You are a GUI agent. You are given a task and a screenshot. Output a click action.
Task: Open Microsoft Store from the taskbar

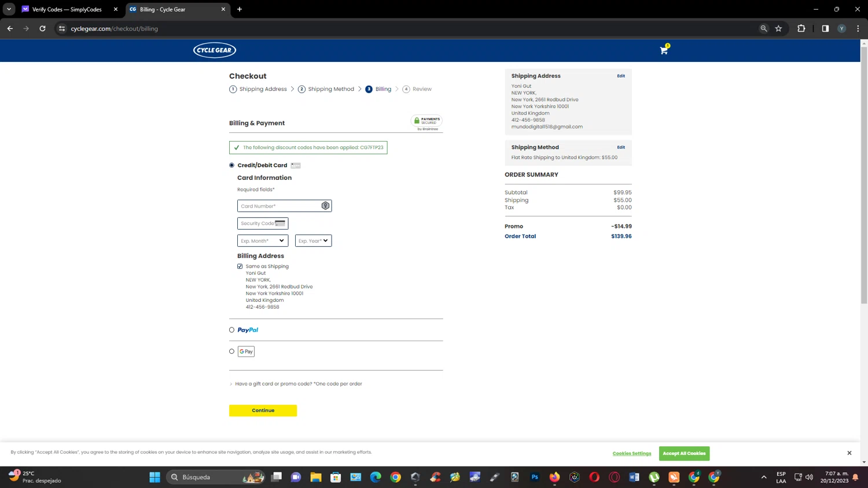336,477
